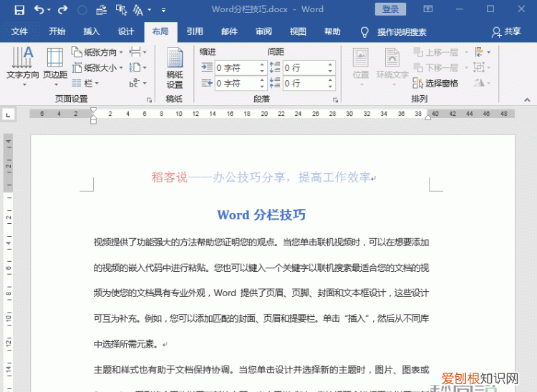Open undo history dropdown arrow
This screenshot has width=537, height=392.
(49, 10)
